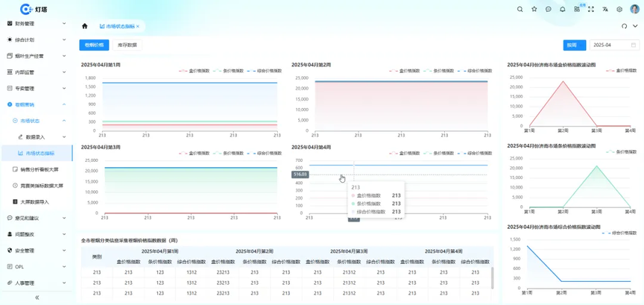Screen dimensions: 644x305
Task: Click the 综合计划 sidebar icon
Action: click(x=10, y=40)
